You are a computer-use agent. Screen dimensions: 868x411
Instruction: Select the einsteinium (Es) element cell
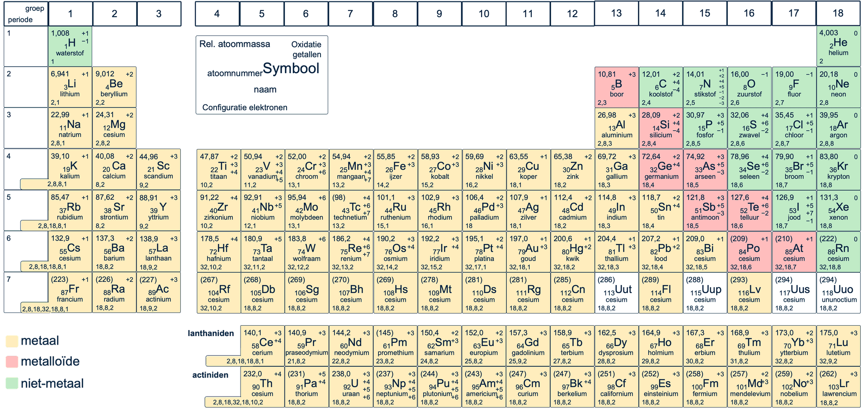pyautogui.click(x=661, y=387)
